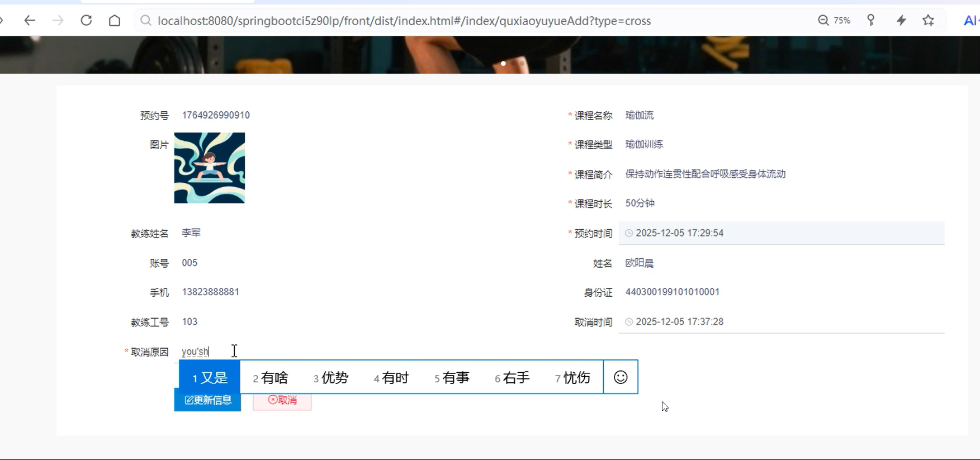Choose IME candidate 6 右手

tap(512, 378)
